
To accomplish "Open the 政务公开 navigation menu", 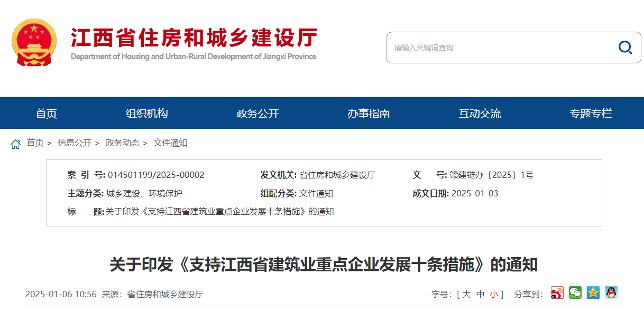I will (257, 113).
